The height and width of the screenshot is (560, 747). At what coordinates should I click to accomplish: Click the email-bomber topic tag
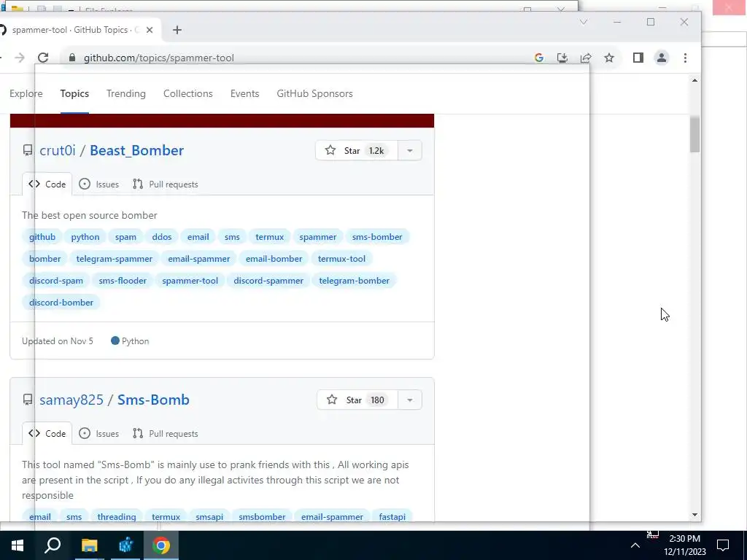tap(274, 259)
